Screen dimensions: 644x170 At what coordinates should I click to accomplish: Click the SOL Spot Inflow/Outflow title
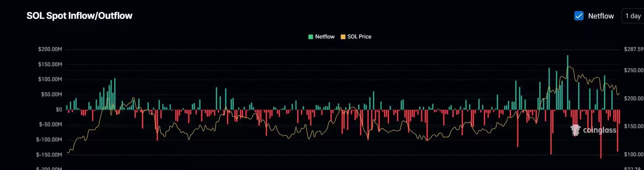79,16
